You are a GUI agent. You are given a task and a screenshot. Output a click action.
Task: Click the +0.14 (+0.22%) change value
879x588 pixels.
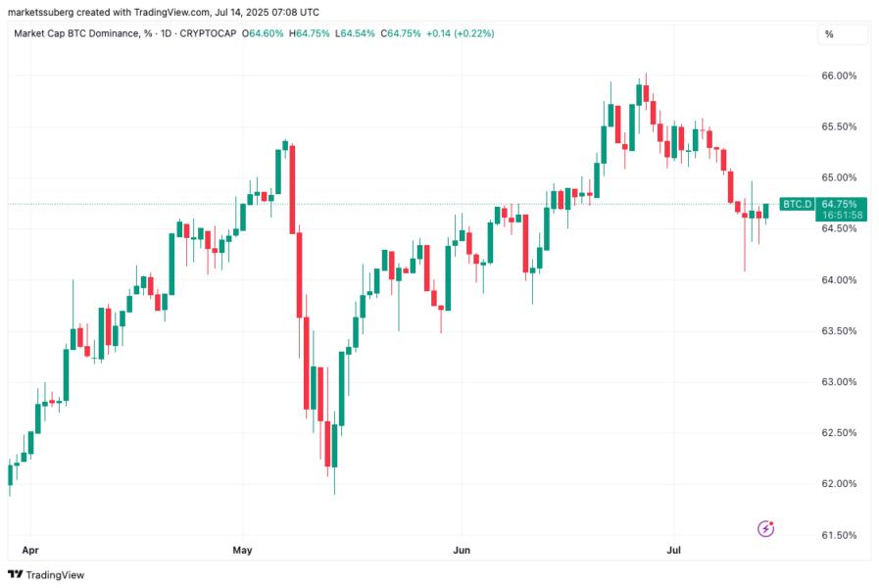coord(461,33)
